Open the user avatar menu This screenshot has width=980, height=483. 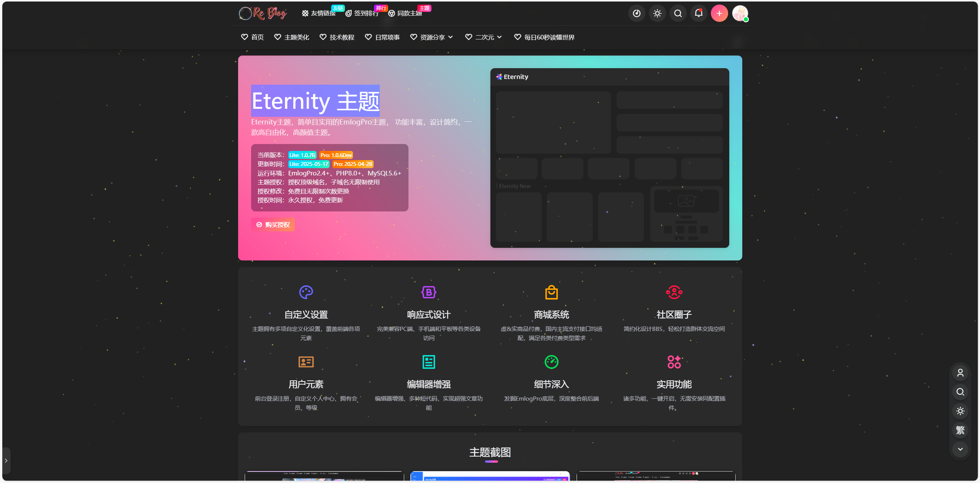point(740,13)
